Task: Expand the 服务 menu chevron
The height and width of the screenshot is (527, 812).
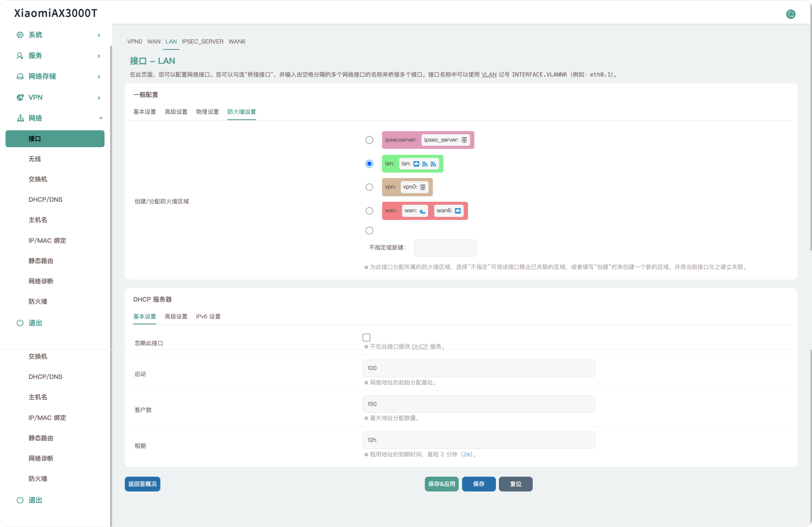Action: pos(99,56)
